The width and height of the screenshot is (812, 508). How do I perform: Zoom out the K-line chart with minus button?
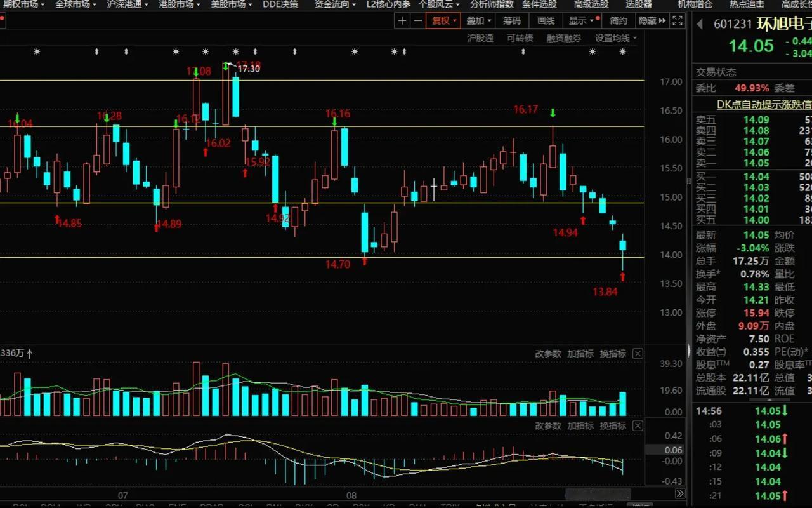click(x=417, y=20)
